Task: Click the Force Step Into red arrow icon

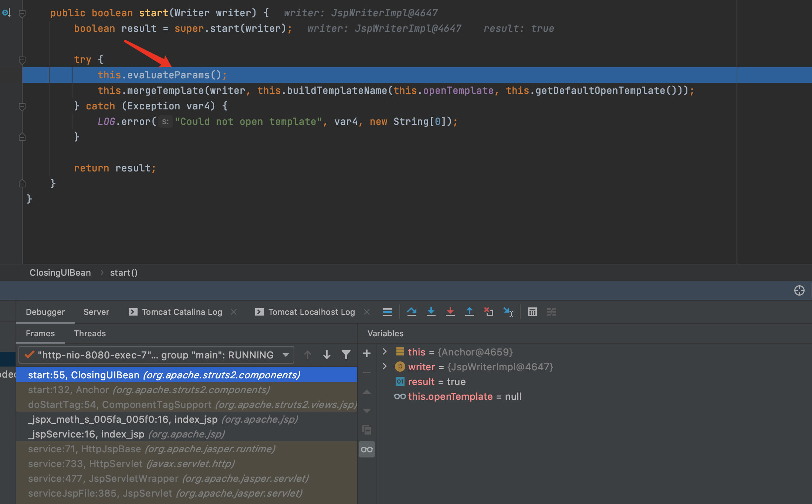Action: pos(450,312)
